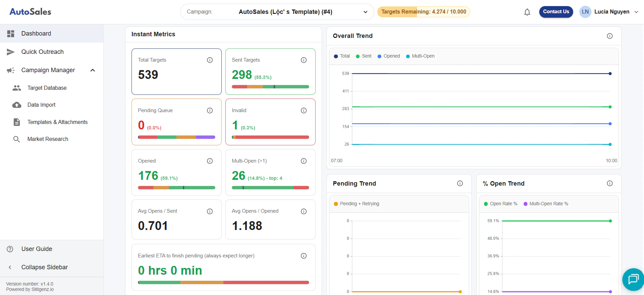
Task: Show info for % Open Trend chart
Action: (x=610, y=183)
